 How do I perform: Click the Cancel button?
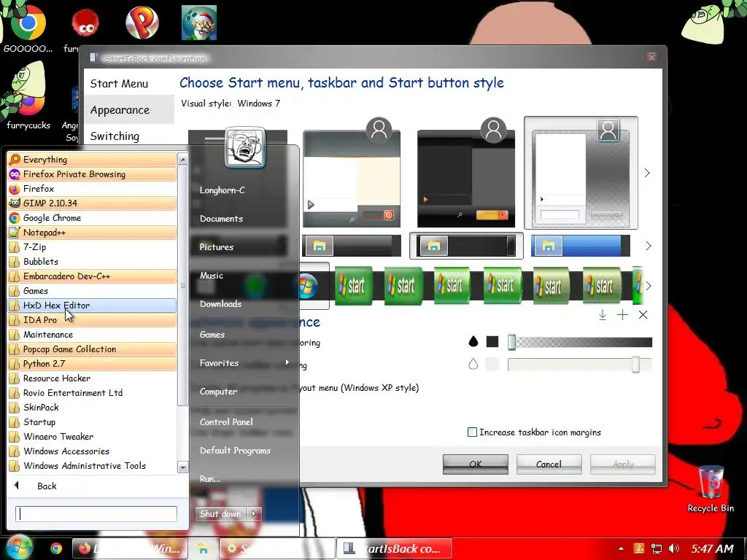pos(549,464)
